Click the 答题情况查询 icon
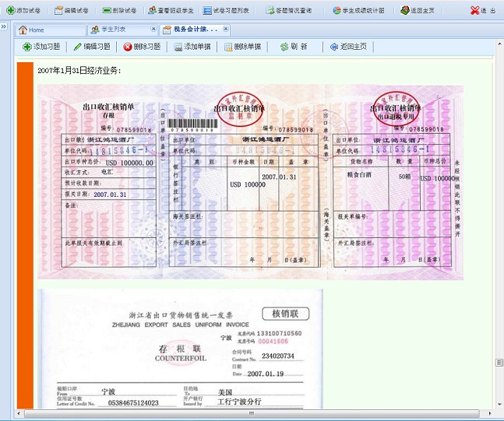The height and width of the screenshot is (421, 504). [x=270, y=10]
